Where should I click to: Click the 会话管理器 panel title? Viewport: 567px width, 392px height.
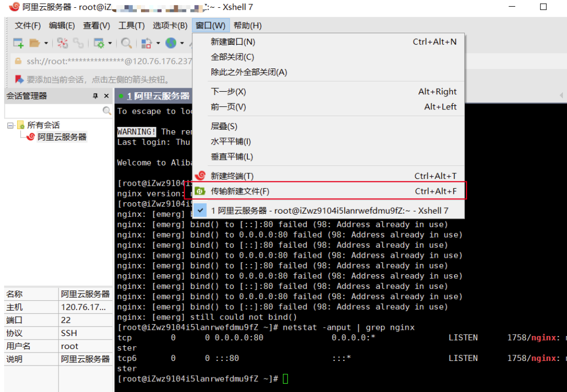[x=27, y=96]
